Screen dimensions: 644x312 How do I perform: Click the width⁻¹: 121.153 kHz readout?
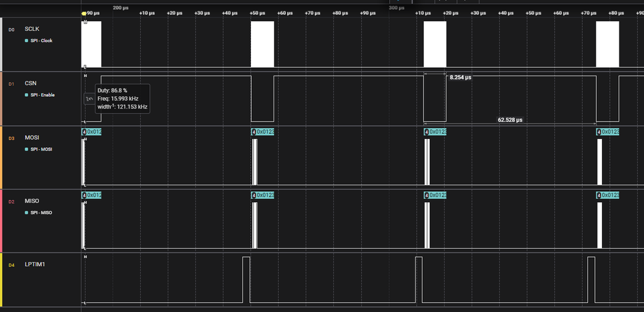pos(122,107)
